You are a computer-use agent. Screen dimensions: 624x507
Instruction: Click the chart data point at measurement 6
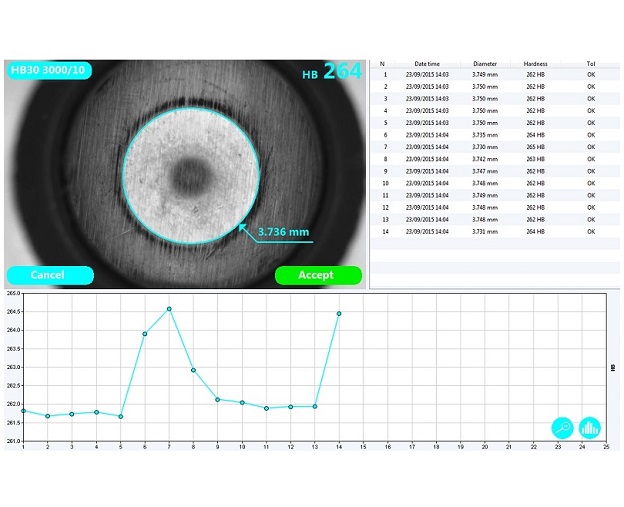click(x=145, y=334)
